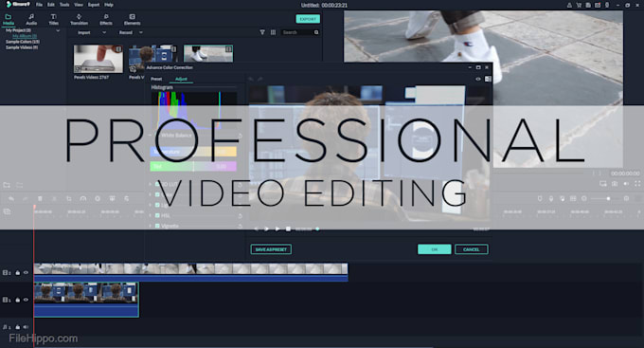Click the shopping cart icon
Viewport: 644px width, 348px height.
pyautogui.click(x=579, y=6)
